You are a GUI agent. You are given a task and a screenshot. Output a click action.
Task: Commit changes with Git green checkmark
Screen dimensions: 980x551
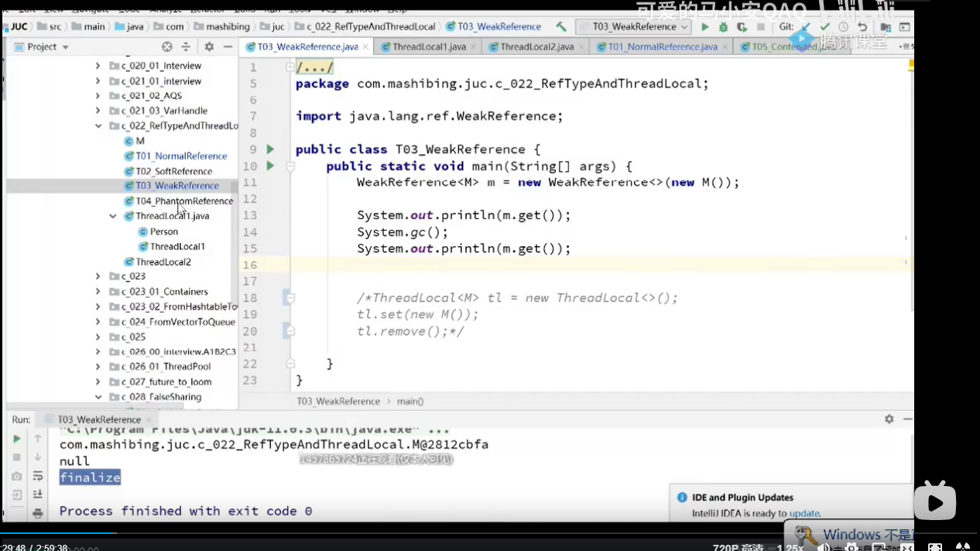pyautogui.click(x=825, y=26)
